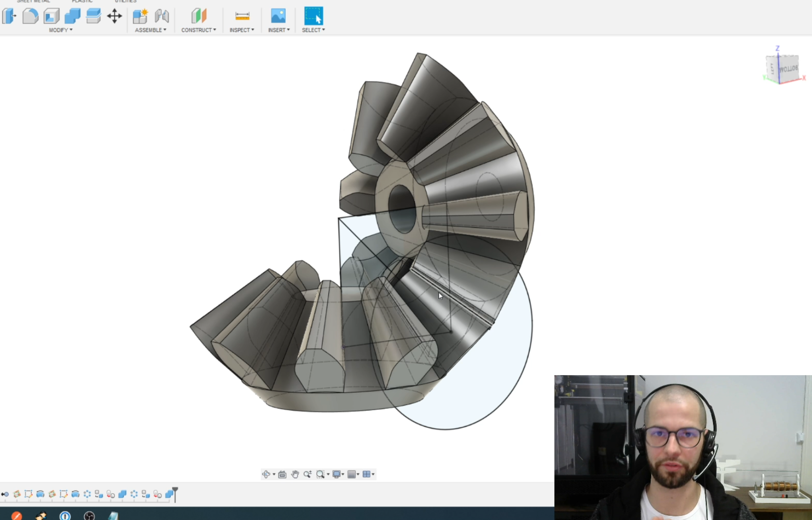This screenshot has width=812, height=520.
Task: Activate the Move/Copy arrows tool
Action: (x=114, y=16)
